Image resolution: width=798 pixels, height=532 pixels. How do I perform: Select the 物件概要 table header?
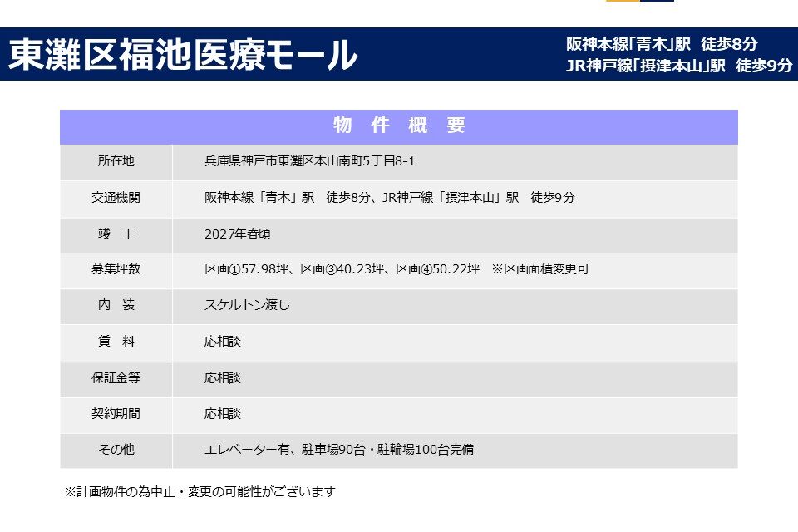(399, 126)
